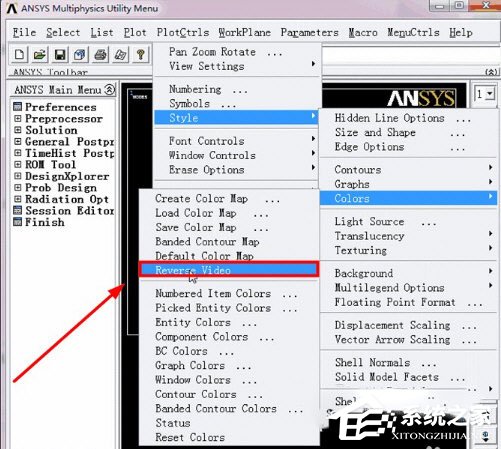This screenshot has width=501, height=449.
Task: Choose Default Color Map entry
Action: (229, 256)
